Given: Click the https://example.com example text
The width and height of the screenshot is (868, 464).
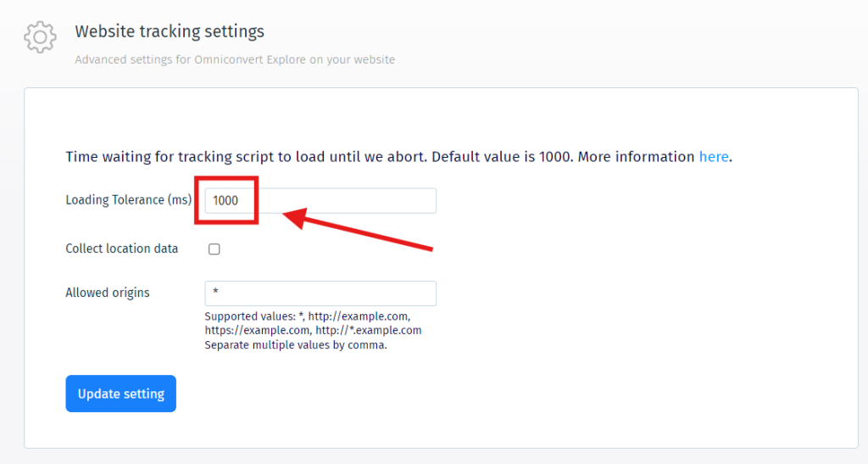Looking at the screenshot, I should coord(257,330).
